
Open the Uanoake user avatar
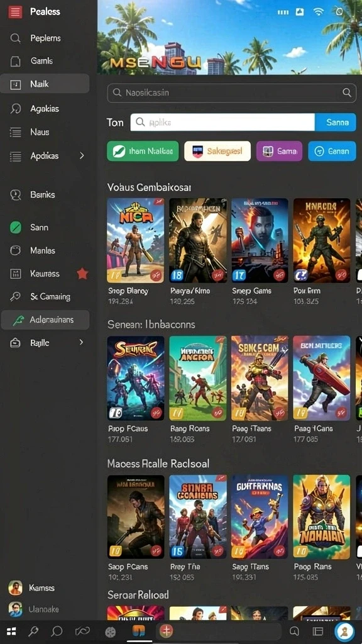[x=15, y=609]
